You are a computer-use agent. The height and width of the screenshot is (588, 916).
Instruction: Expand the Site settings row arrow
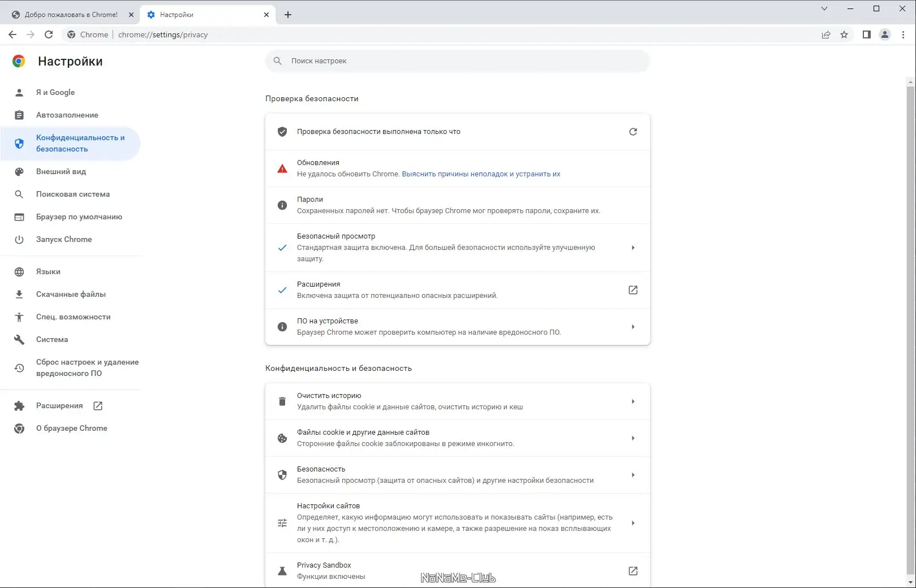(633, 523)
